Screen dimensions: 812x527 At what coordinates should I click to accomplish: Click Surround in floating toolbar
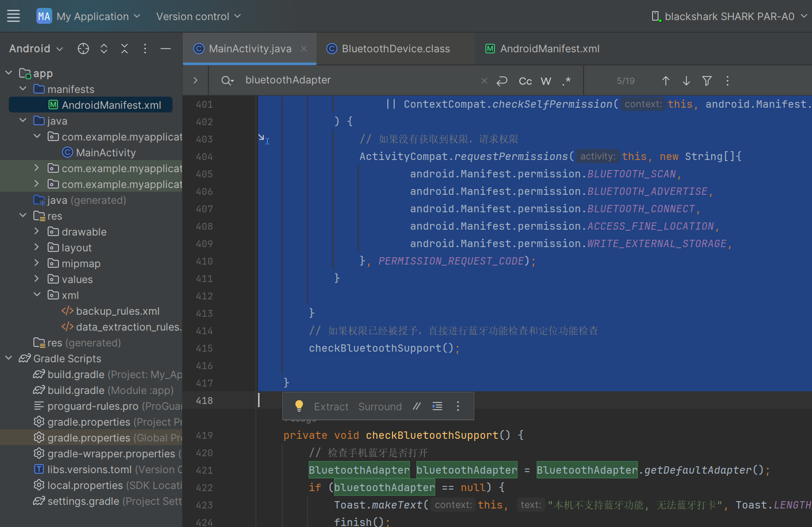(380, 407)
